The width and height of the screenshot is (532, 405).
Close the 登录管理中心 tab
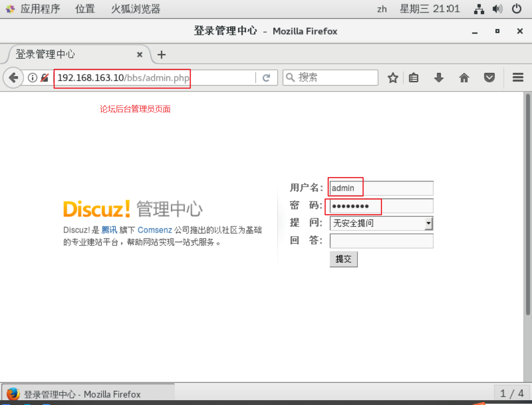[x=140, y=55]
